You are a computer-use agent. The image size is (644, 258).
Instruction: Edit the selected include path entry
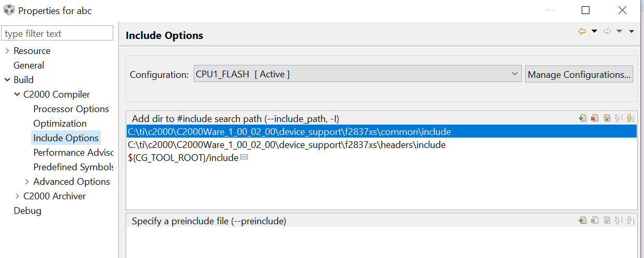pyautogui.click(x=607, y=118)
